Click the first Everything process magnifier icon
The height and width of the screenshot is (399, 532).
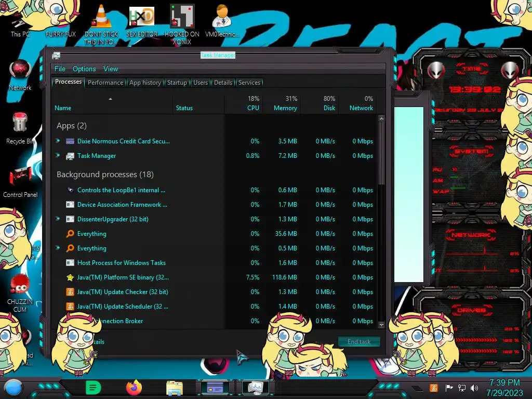click(70, 234)
